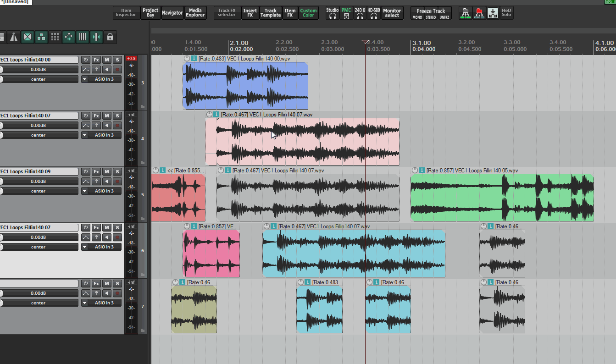Viewport: 616px width, 364px height.
Task: Toggle the envelope points move icon
Action: pyautogui.click(x=69, y=37)
